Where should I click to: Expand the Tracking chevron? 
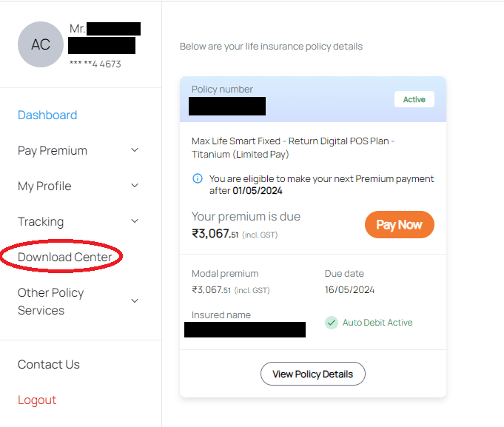135,221
